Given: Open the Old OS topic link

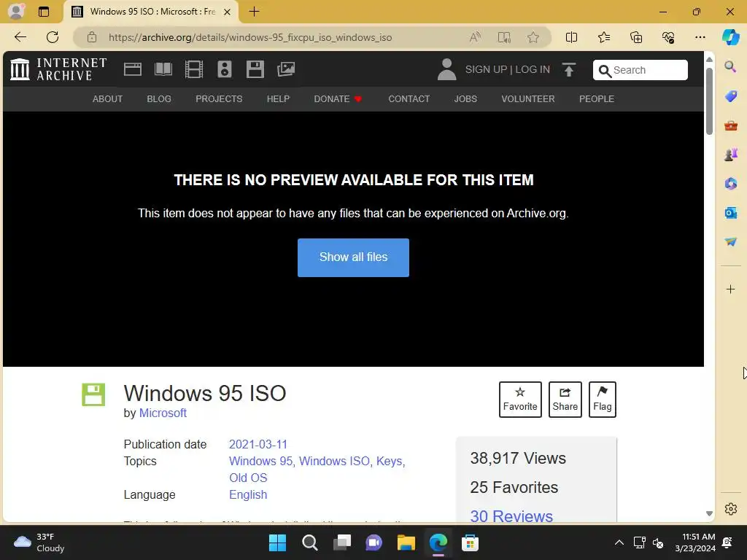Looking at the screenshot, I should (x=248, y=478).
